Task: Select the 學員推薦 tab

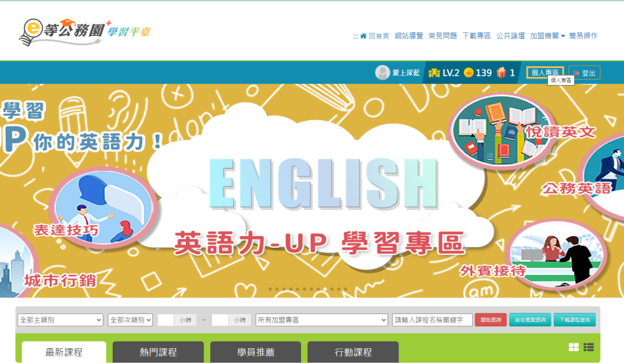Action: coord(255,352)
